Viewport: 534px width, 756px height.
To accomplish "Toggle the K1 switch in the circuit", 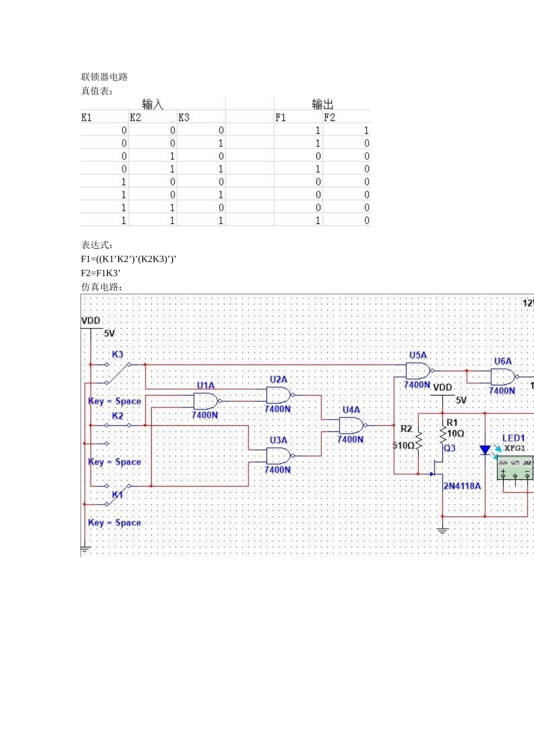I will (118, 494).
